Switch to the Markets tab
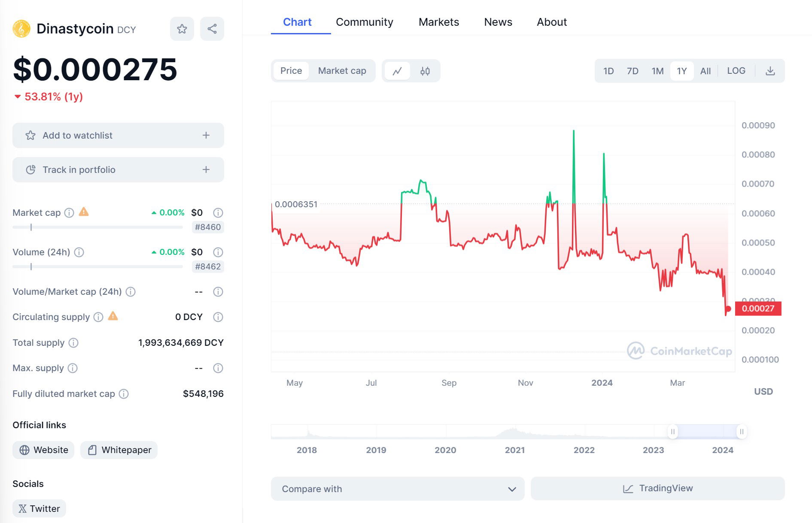 tap(439, 22)
